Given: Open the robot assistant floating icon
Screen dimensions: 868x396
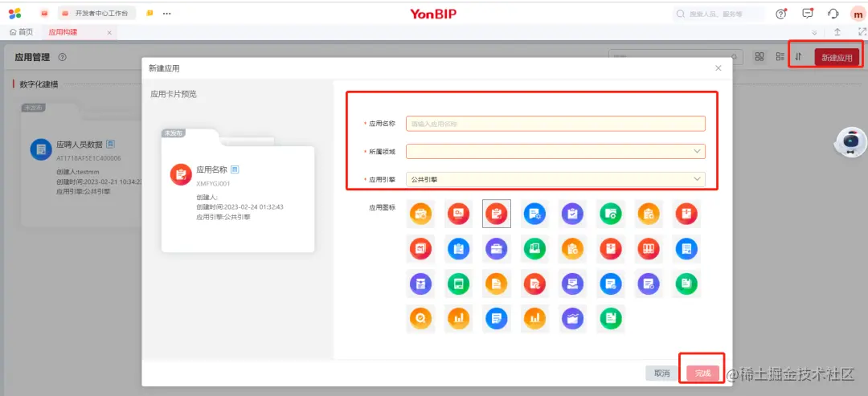Looking at the screenshot, I should (850, 143).
